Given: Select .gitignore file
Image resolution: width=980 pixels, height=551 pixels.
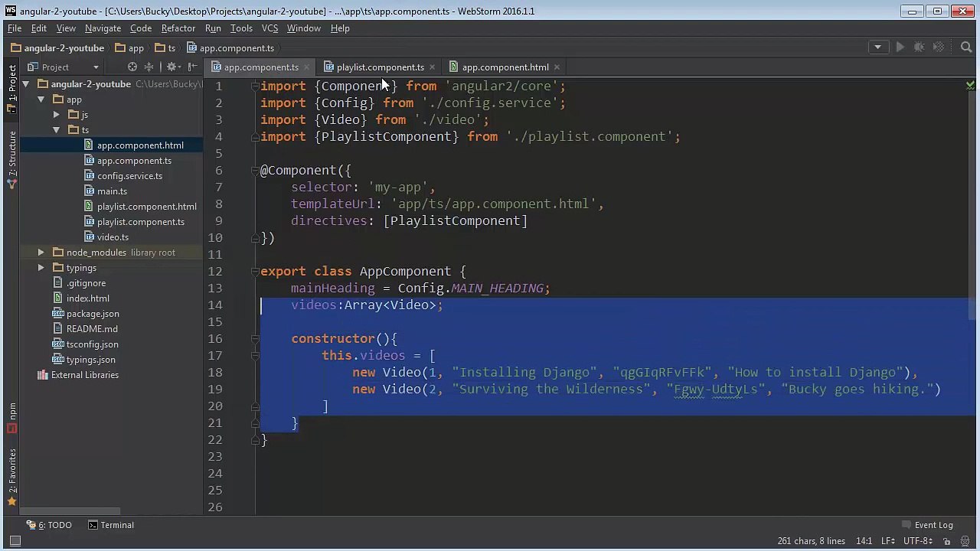Looking at the screenshot, I should point(86,283).
